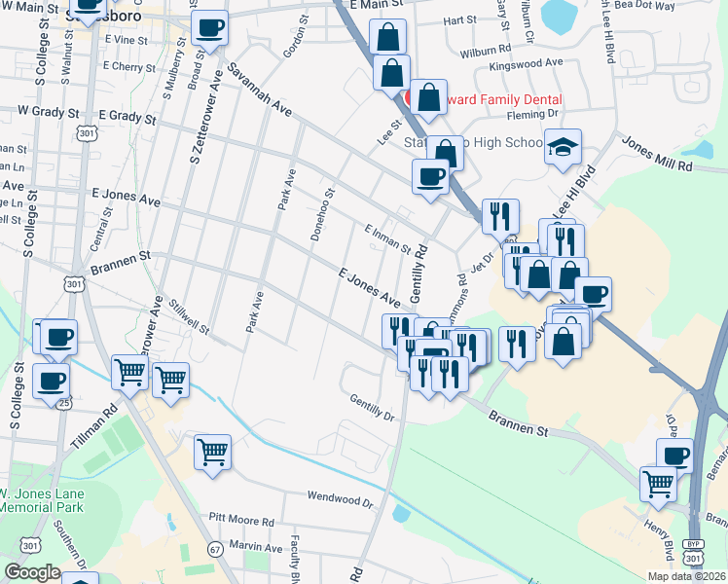Click the E Inman St street label
The height and width of the screenshot is (584, 728).
click(387, 239)
